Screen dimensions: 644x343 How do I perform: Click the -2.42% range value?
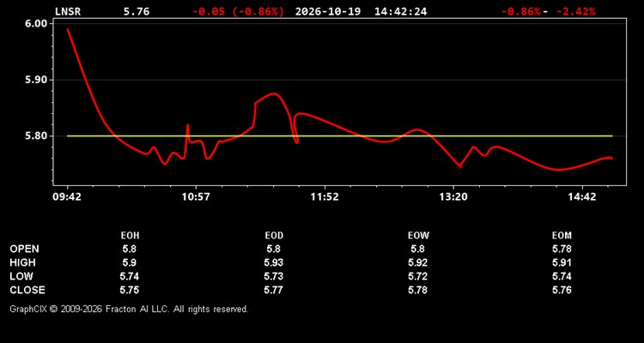click(575, 11)
